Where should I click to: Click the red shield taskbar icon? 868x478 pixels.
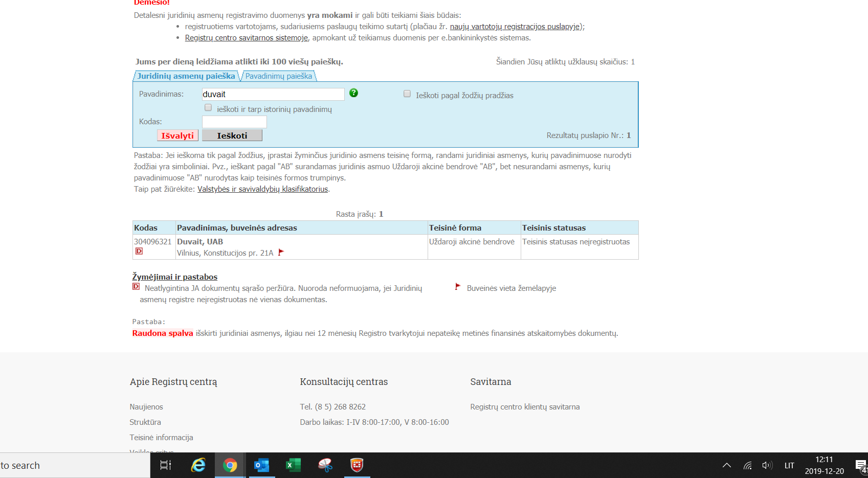point(357,465)
